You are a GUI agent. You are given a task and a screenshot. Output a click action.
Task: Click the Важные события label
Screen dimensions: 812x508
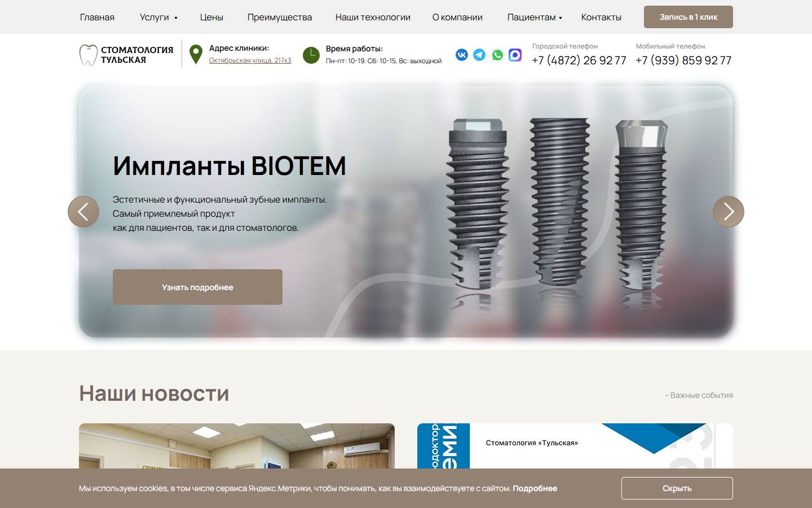pyautogui.click(x=699, y=395)
